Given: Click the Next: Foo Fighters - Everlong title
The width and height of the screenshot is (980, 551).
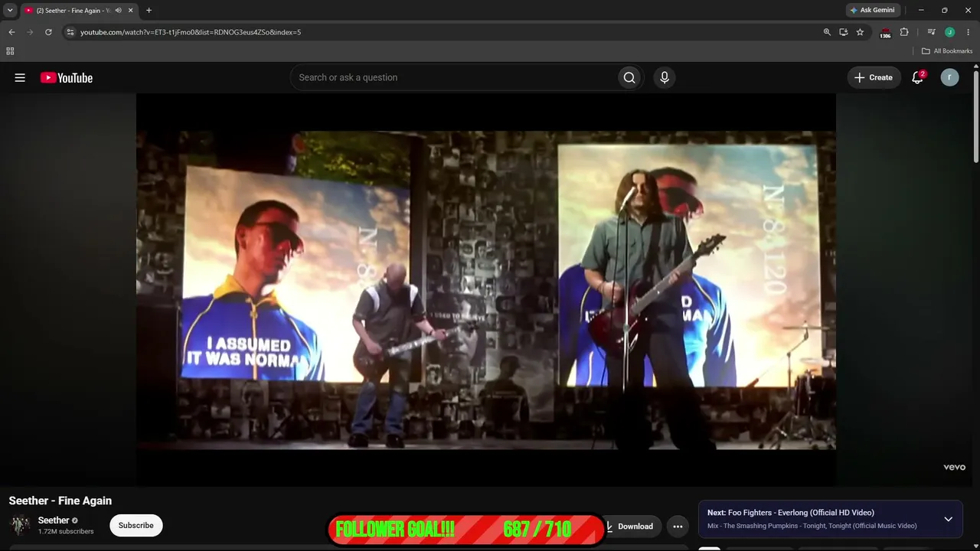Looking at the screenshot, I should pyautogui.click(x=790, y=513).
